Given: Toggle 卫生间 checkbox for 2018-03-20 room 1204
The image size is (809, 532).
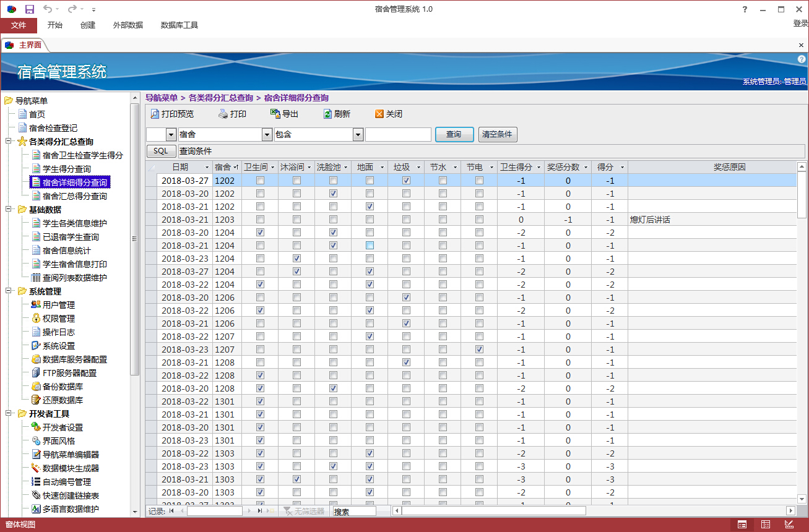Looking at the screenshot, I should [x=260, y=233].
